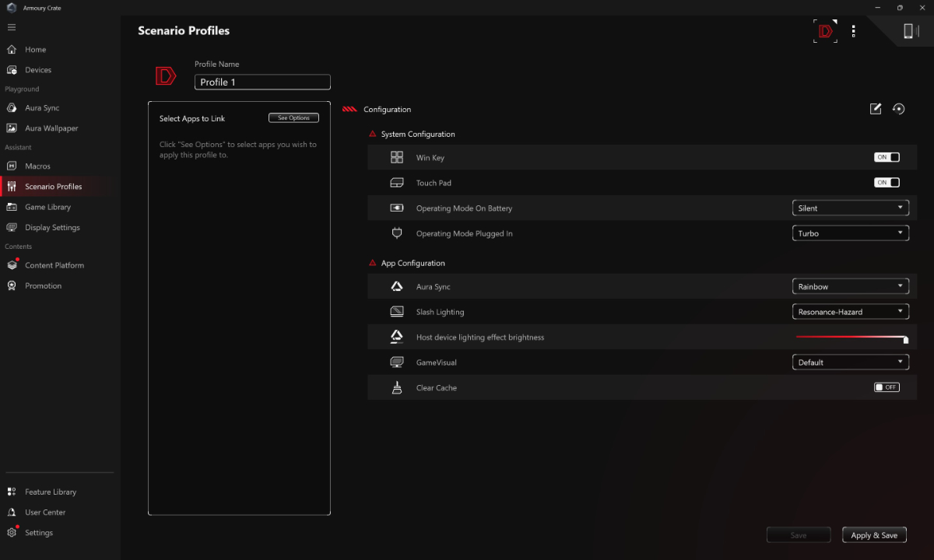Image resolution: width=934 pixels, height=560 pixels.
Task: Click the Profile Name input field
Action: pyautogui.click(x=262, y=82)
